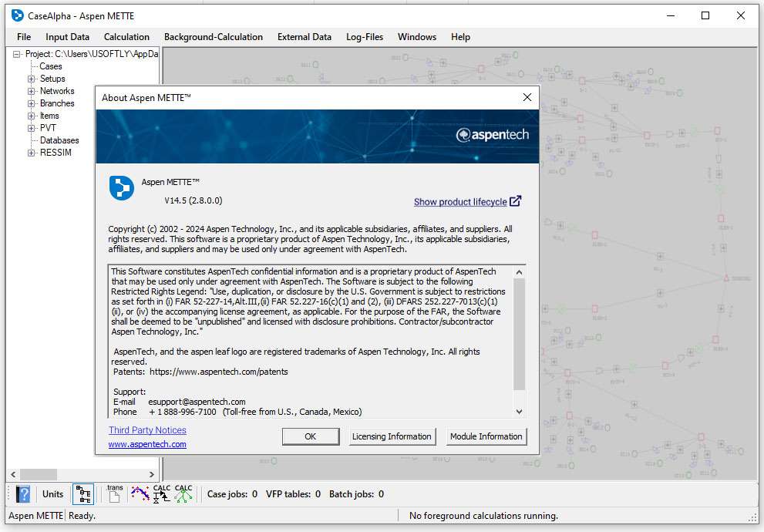The height and width of the screenshot is (532, 764).
Task: Open the Calculation menu
Action: click(126, 37)
